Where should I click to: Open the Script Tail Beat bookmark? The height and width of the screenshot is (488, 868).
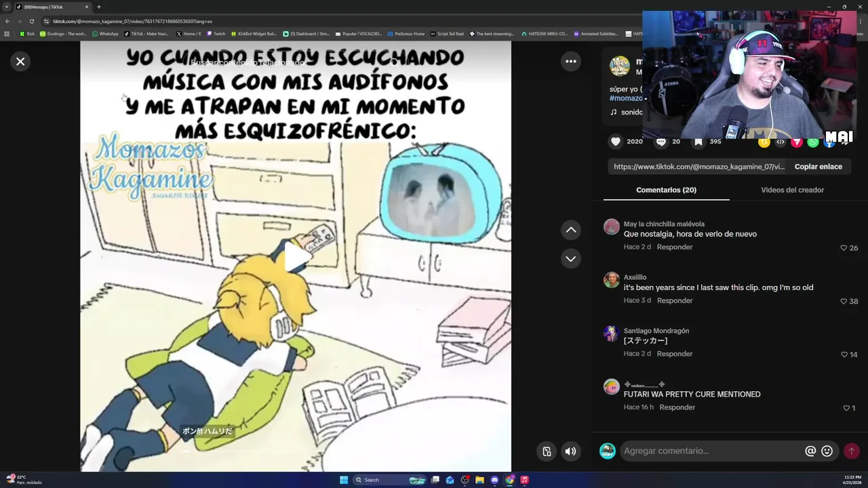(447, 34)
